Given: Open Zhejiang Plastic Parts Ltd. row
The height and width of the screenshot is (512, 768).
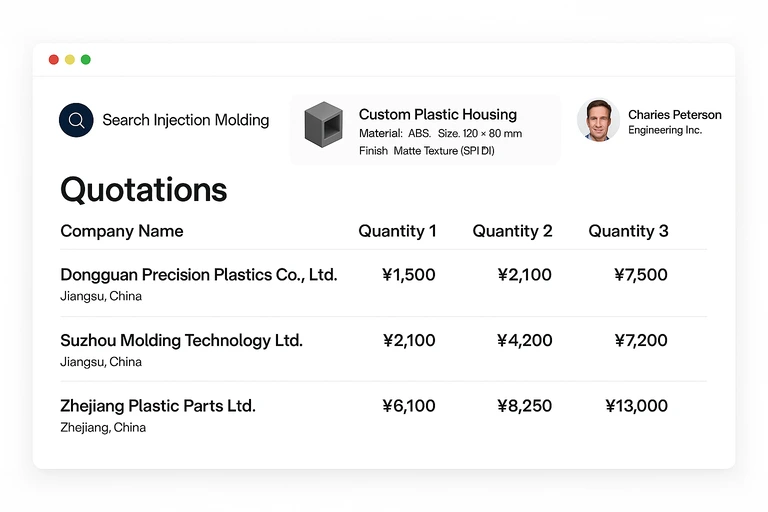Looking at the screenshot, I should click(158, 406).
